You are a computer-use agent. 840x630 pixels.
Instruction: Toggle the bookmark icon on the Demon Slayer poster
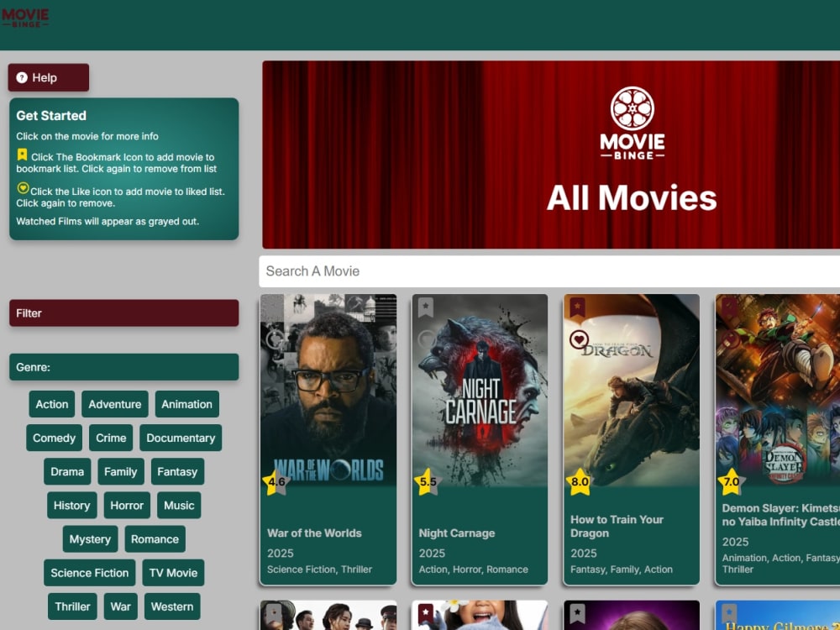coord(729,307)
